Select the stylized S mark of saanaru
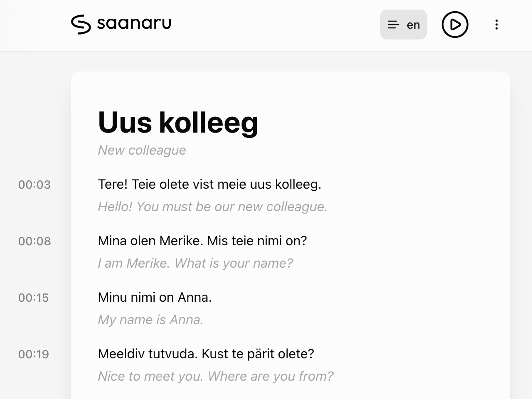The height and width of the screenshot is (399, 532). pos(82,24)
